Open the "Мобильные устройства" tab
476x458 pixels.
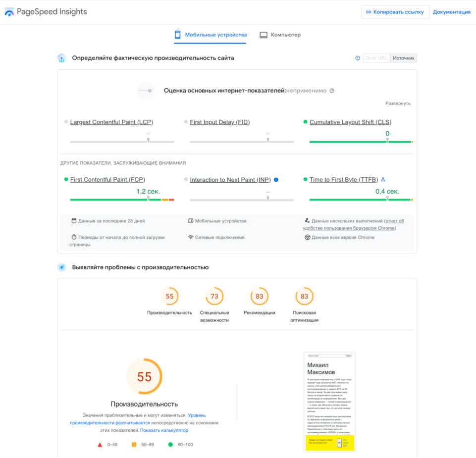(210, 35)
